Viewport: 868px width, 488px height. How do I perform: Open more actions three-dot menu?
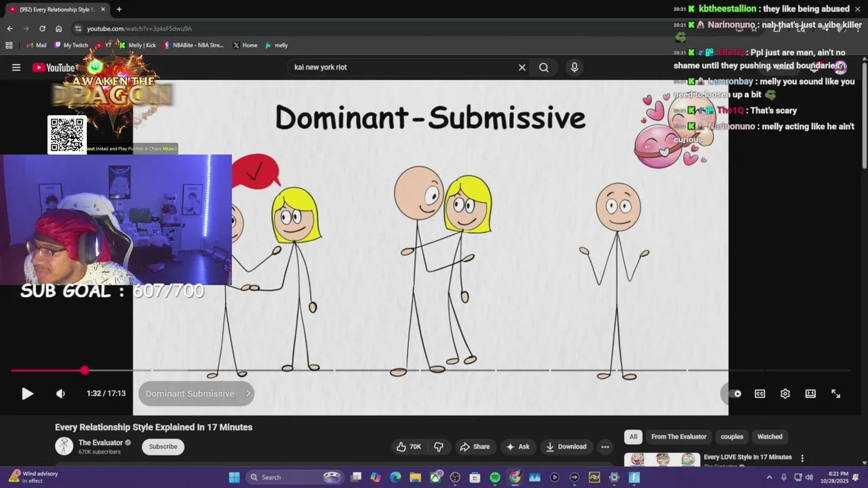605,447
